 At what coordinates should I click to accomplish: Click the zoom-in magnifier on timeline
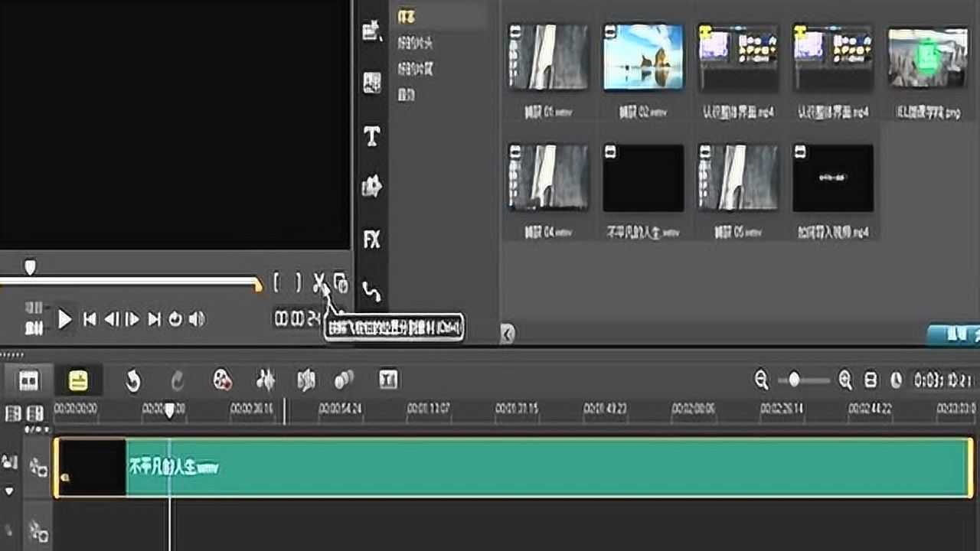845,380
